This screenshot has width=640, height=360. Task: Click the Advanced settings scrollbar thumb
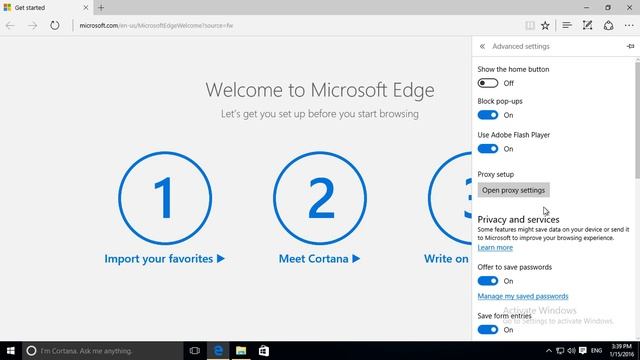638,119
